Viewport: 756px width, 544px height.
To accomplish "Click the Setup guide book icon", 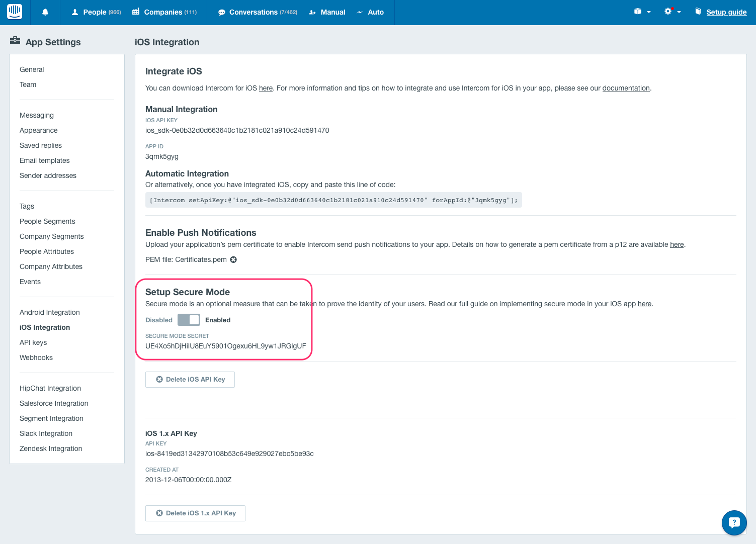I will [698, 12].
